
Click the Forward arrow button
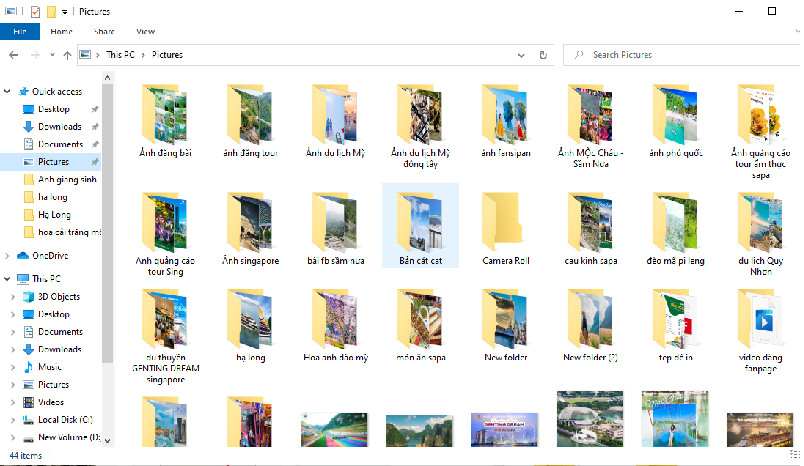(35, 55)
